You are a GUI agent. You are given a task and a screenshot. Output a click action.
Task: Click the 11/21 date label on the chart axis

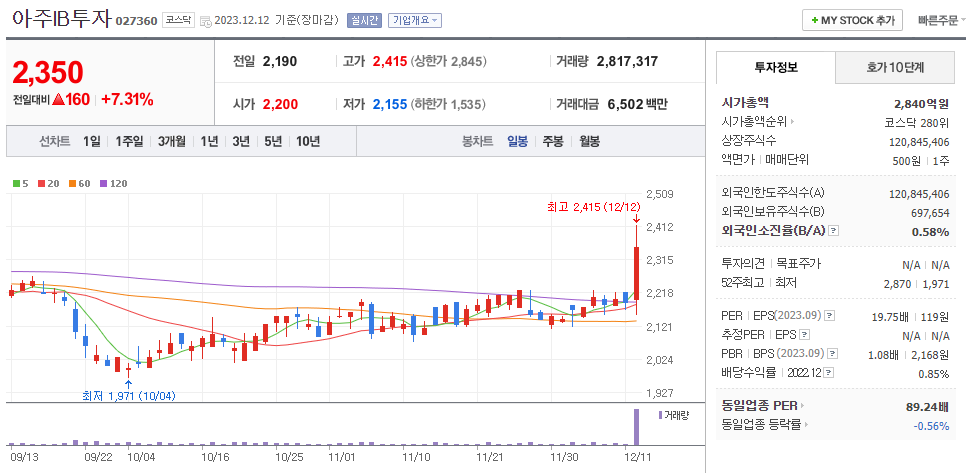[x=489, y=457]
